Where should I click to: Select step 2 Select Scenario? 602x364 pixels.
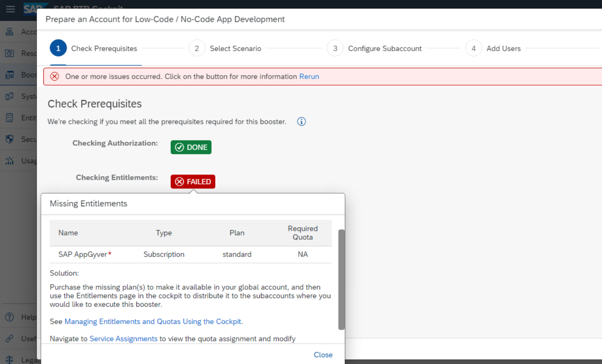click(225, 49)
